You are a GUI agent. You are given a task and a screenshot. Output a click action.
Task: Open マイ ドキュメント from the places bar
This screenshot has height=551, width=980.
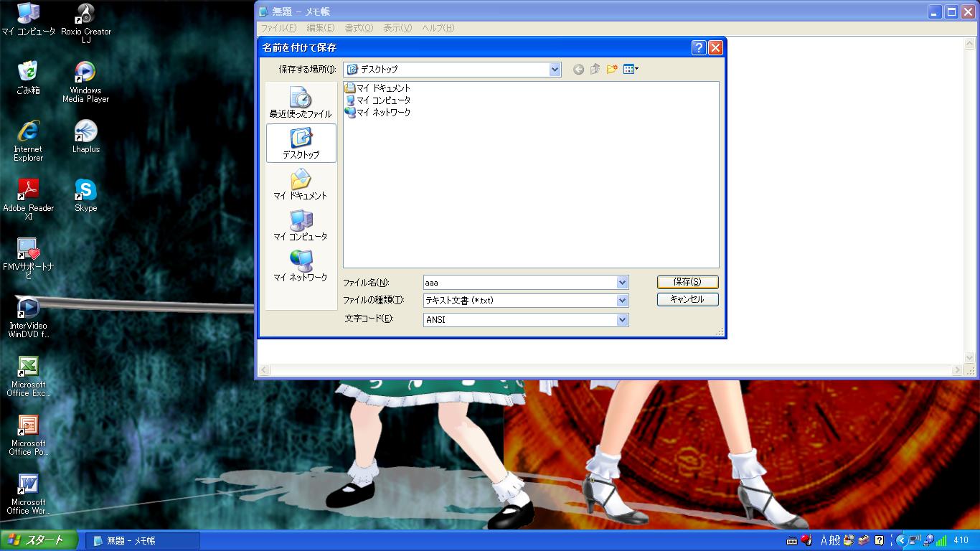(301, 184)
